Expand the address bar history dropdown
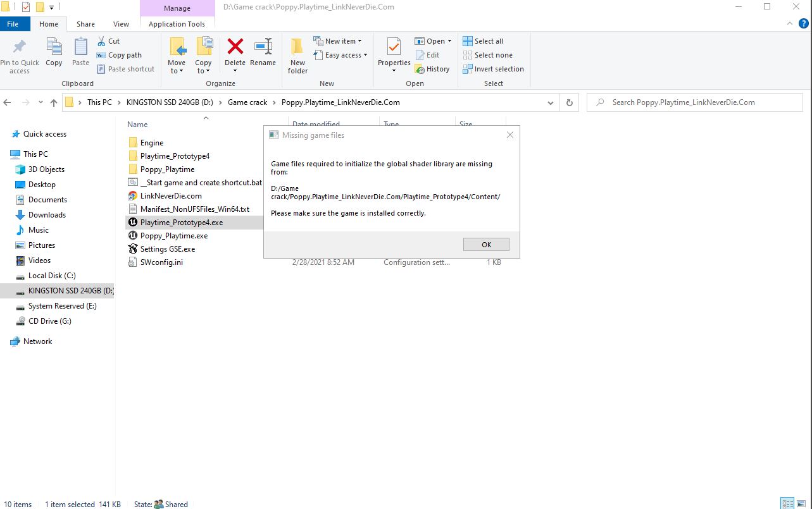Image resolution: width=812 pixels, height=509 pixels. tap(551, 102)
